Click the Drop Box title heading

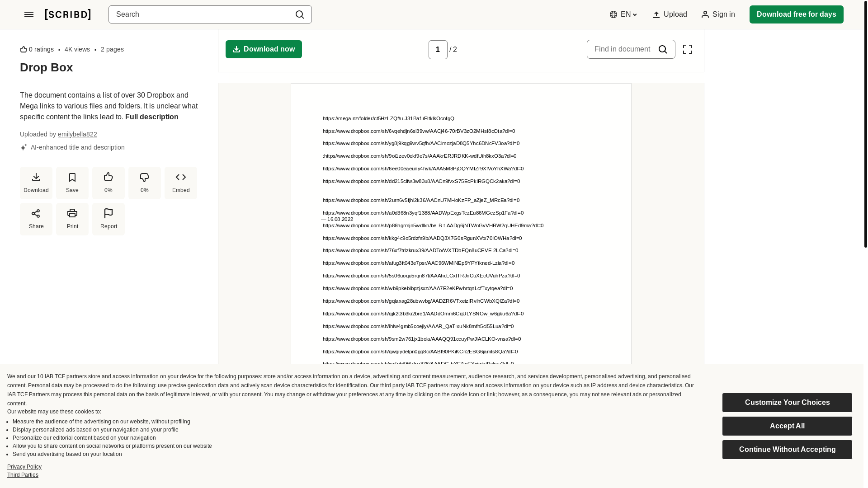coord(47,67)
